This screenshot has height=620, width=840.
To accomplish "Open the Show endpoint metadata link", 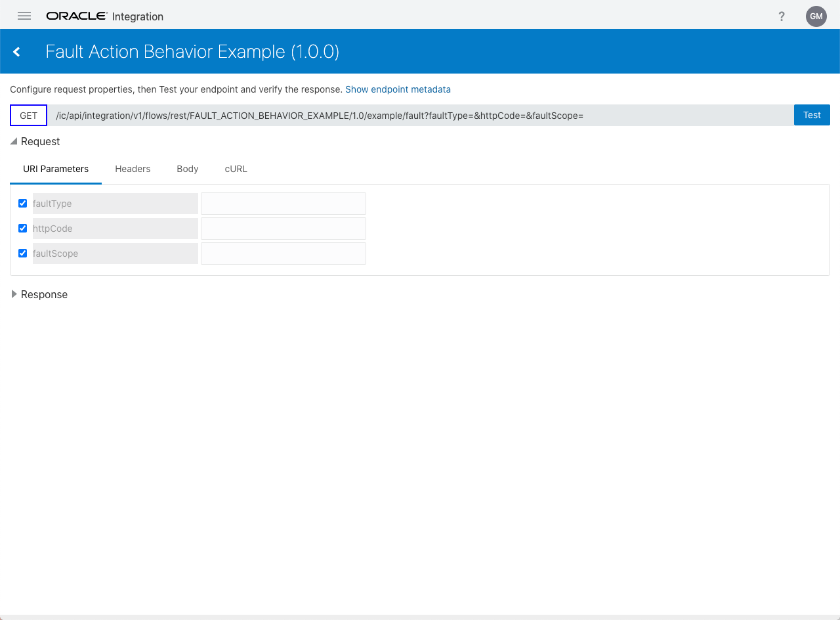I will pos(398,89).
